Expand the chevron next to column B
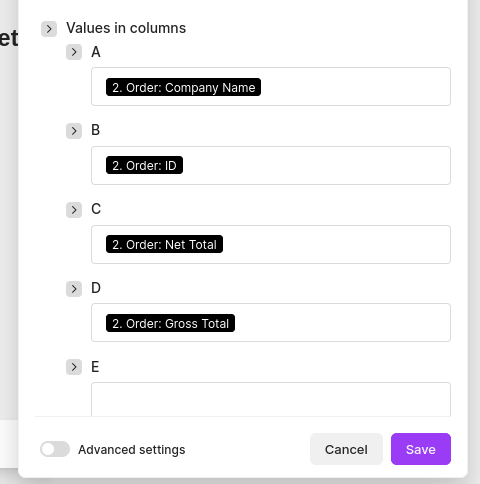Screen dimensions: 480x484 74,131
